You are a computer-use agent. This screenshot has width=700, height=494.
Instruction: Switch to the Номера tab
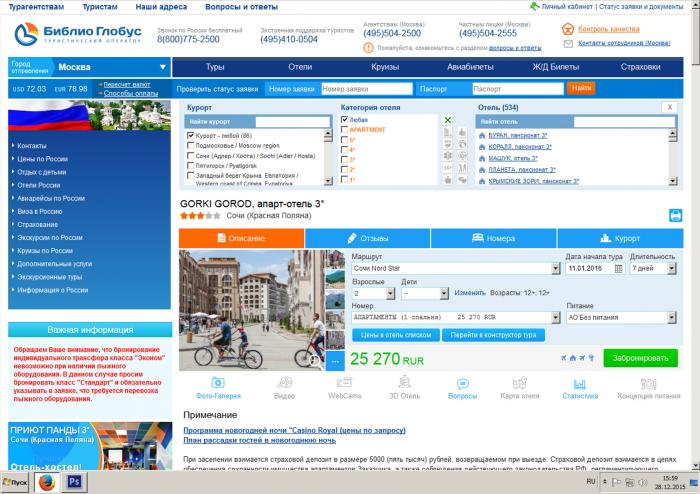[x=494, y=238]
